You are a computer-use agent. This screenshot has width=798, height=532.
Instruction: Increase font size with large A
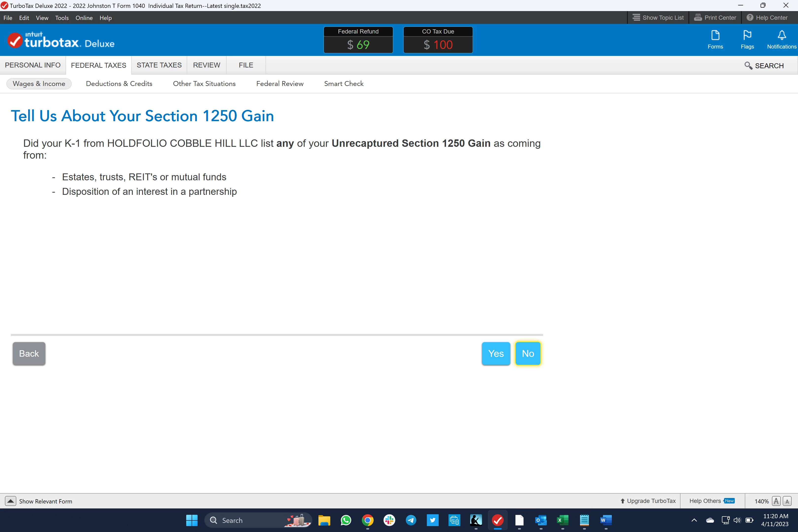click(x=776, y=501)
